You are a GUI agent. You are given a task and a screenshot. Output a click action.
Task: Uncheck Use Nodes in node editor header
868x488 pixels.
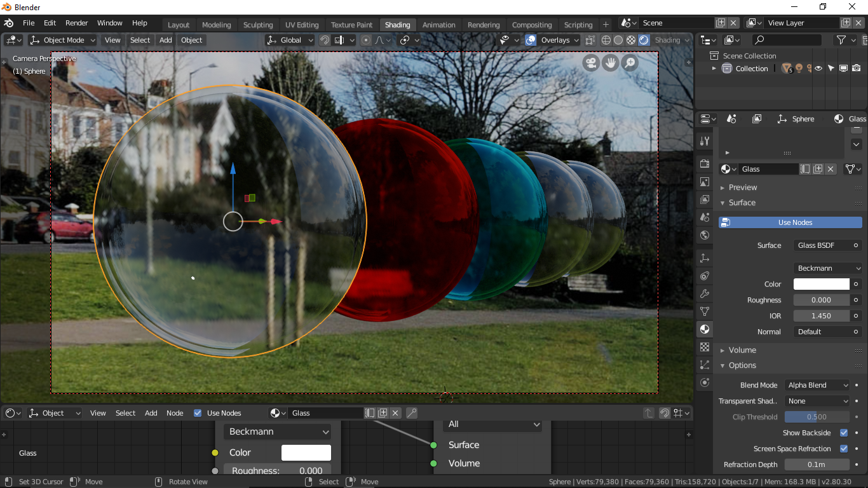(x=198, y=413)
